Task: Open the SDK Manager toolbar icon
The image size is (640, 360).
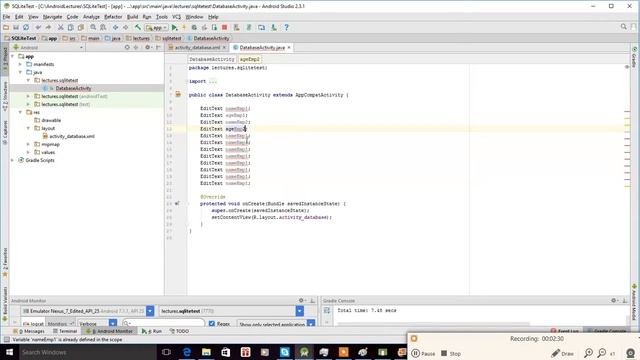Action: tap(274, 27)
